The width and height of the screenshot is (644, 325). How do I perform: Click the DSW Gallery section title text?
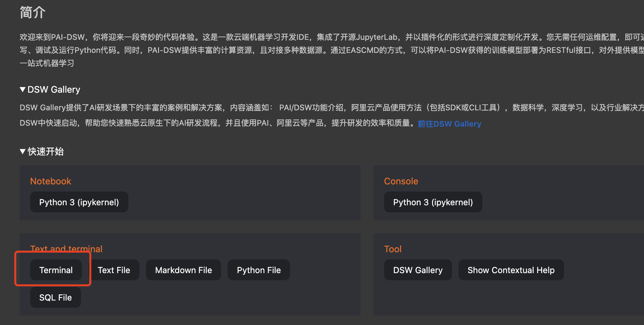point(54,89)
